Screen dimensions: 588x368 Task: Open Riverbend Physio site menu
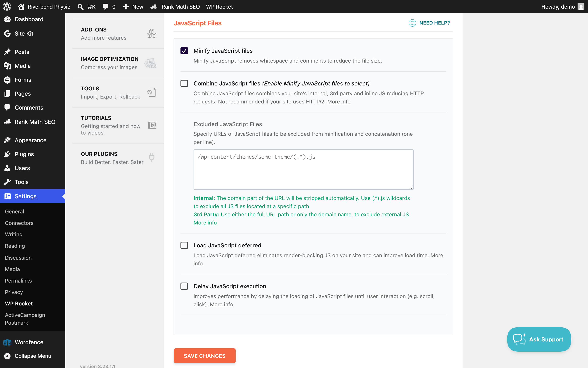click(x=44, y=7)
